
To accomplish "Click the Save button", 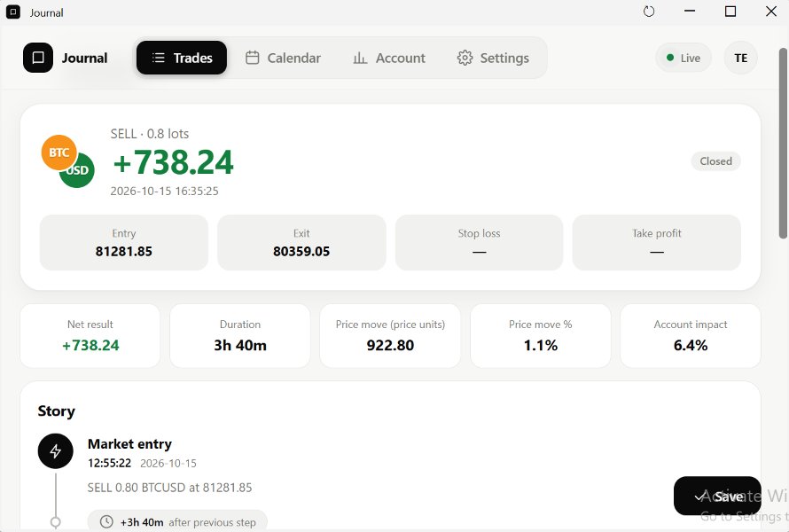I will tap(717, 496).
